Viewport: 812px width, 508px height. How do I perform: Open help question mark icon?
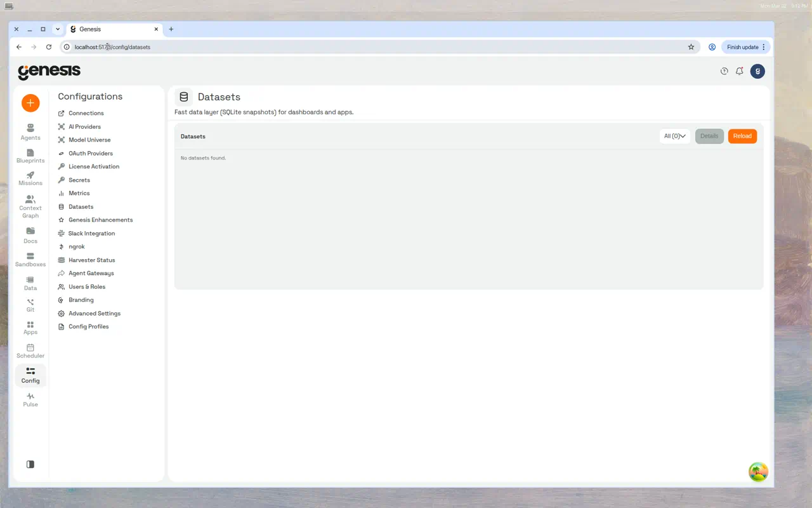724,71
